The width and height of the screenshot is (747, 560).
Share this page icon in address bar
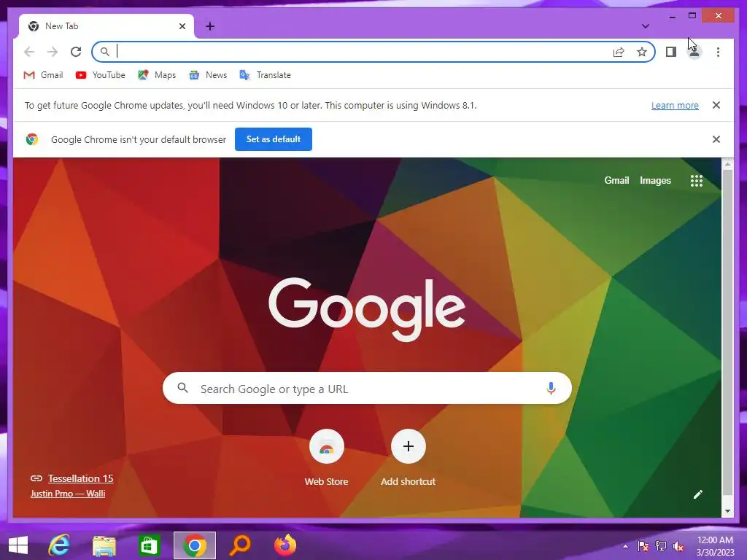[619, 52]
